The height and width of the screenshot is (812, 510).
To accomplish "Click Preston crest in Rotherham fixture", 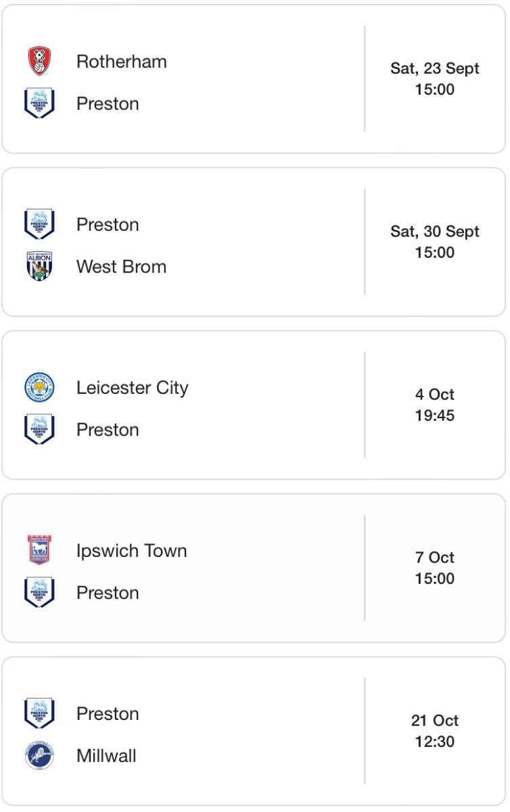I will pyautogui.click(x=39, y=104).
